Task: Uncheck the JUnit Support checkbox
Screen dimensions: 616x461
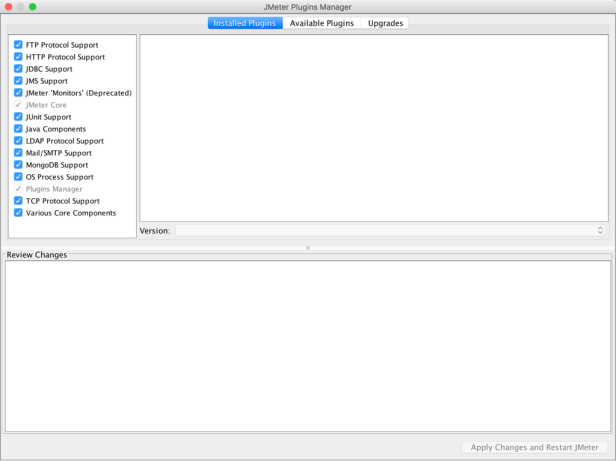Action: point(18,117)
